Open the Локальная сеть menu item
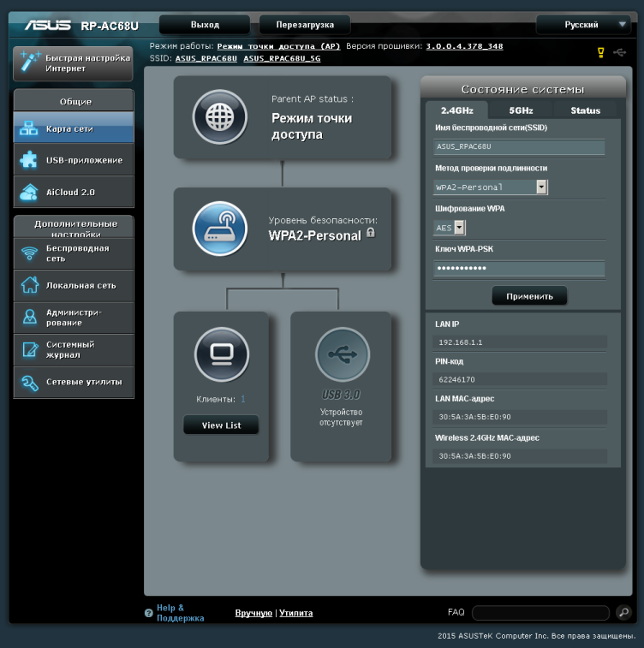 74,285
